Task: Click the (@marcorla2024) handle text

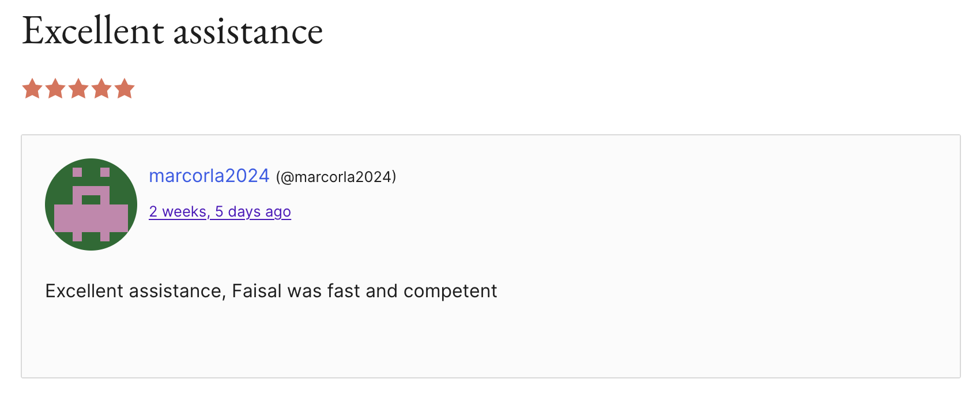Action: (x=336, y=177)
